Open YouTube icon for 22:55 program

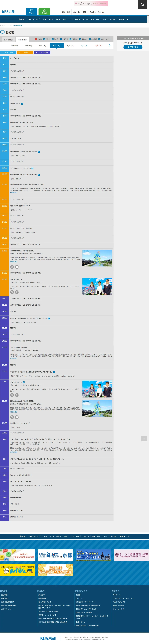[17, 417]
